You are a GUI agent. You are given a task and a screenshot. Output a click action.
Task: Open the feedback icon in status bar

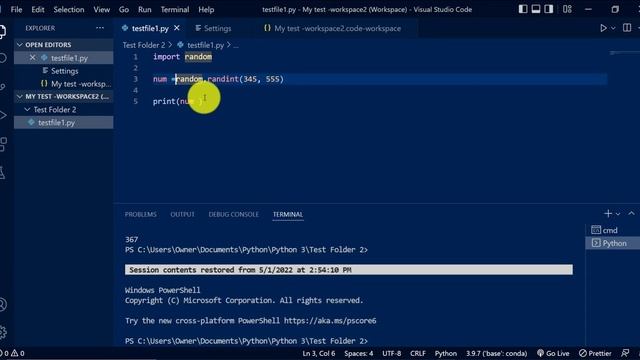coord(625,353)
